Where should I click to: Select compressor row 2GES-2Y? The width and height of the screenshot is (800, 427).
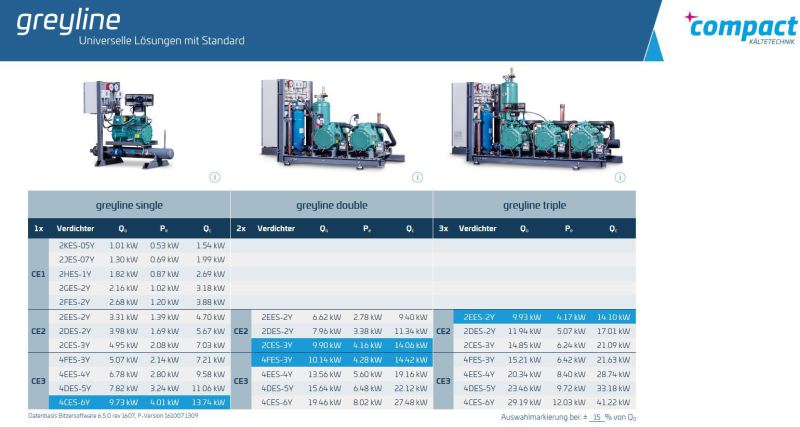[139, 288]
